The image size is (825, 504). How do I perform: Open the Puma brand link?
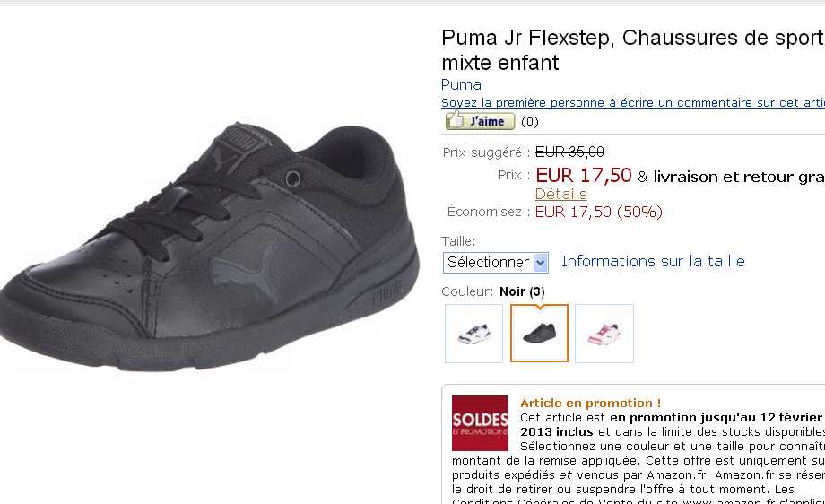(x=461, y=84)
